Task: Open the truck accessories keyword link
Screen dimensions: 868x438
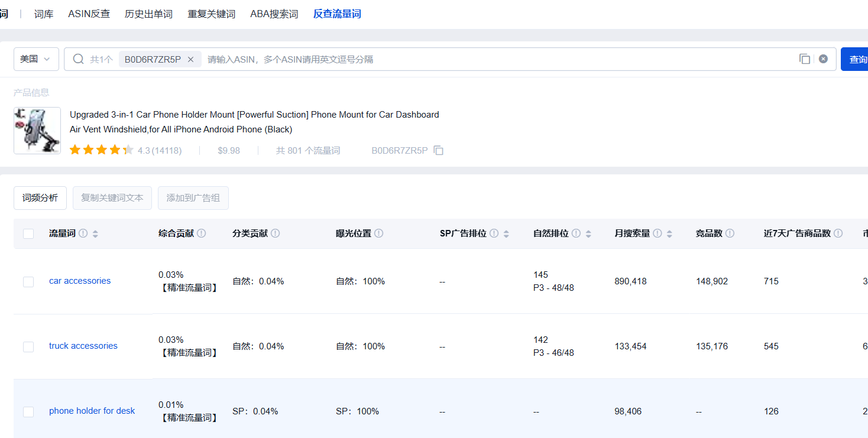Action: pyautogui.click(x=83, y=346)
